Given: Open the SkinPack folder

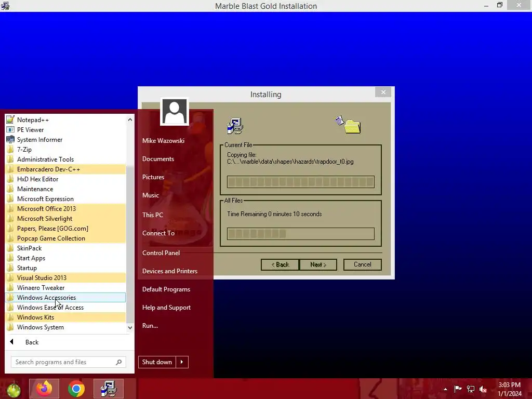Looking at the screenshot, I should (65, 248).
